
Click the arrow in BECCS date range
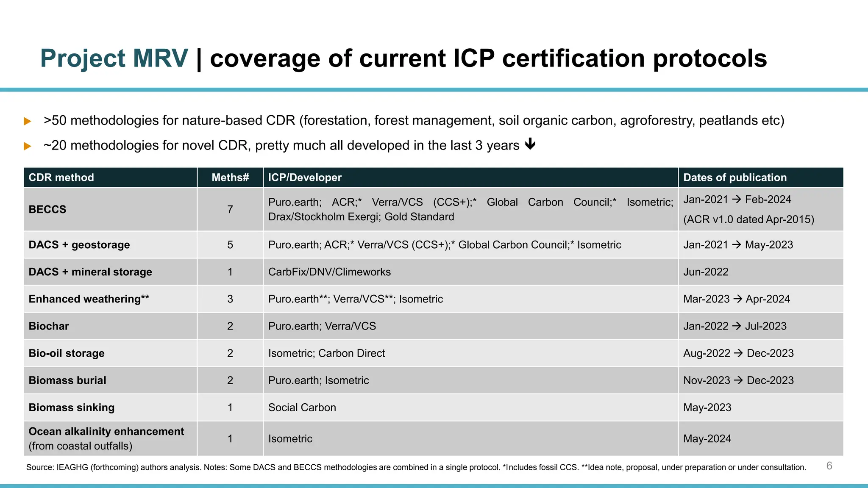(737, 200)
